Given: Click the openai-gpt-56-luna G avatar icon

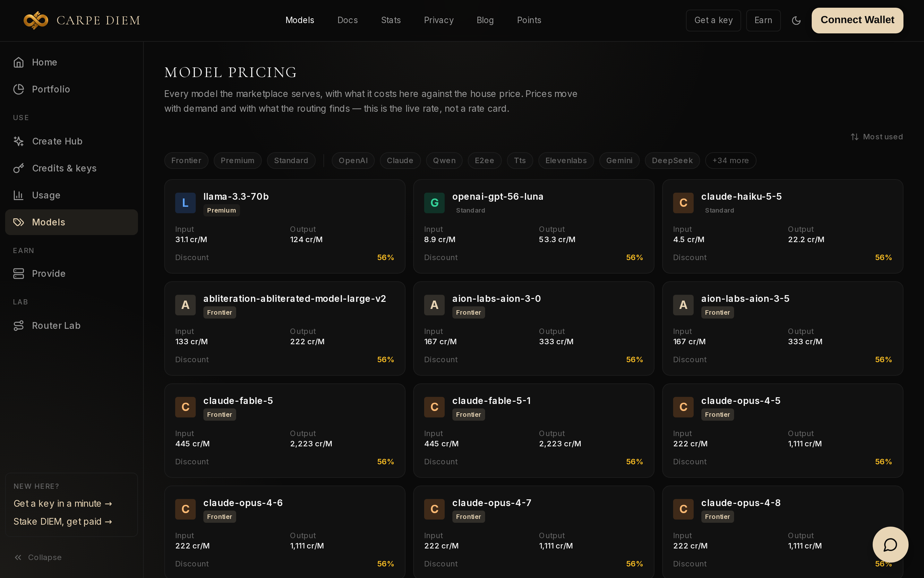Looking at the screenshot, I should pos(434,203).
